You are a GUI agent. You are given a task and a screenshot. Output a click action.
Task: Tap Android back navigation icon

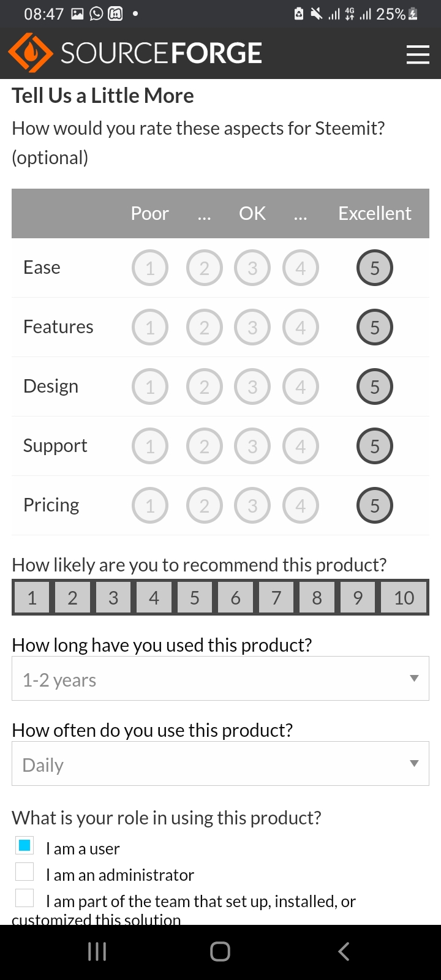pyautogui.click(x=344, y=951)
